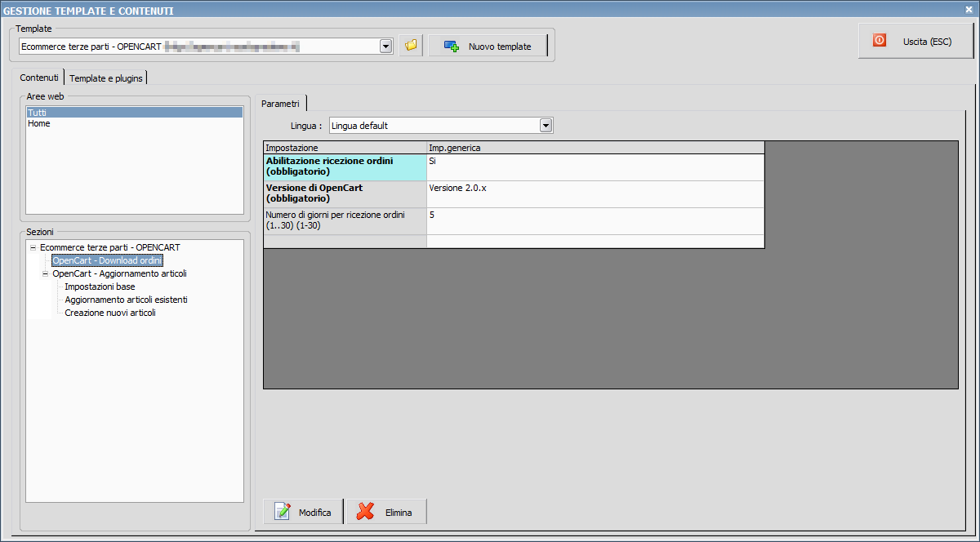Open the template folder icon button
The image size is (980, 542).
tap(411, 46)
